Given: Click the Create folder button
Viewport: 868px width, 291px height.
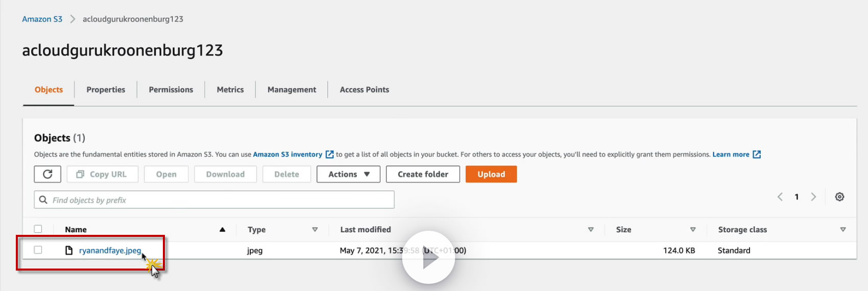Looking at the screenshot, I should (423, 174).
